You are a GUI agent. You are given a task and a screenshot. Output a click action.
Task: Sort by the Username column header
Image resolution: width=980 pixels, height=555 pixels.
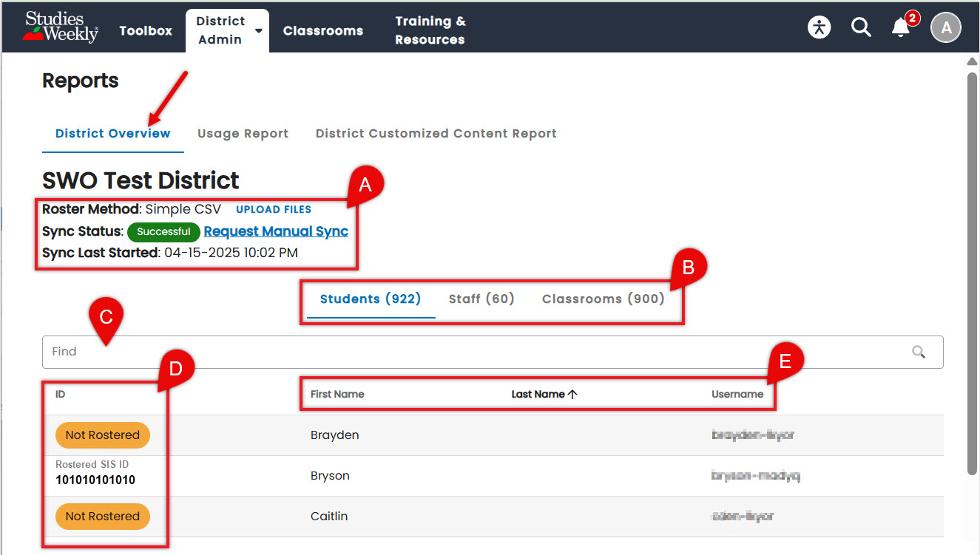[x=737, y=394]
